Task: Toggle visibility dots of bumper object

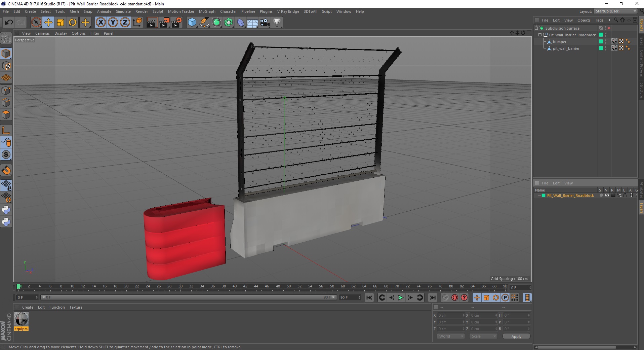Action: 606,42
